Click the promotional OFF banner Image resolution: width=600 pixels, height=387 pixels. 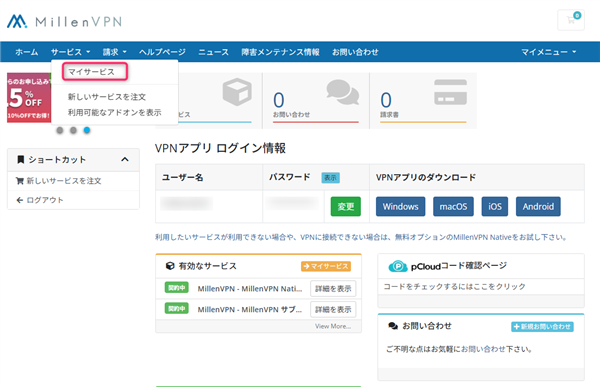(29, 98)
